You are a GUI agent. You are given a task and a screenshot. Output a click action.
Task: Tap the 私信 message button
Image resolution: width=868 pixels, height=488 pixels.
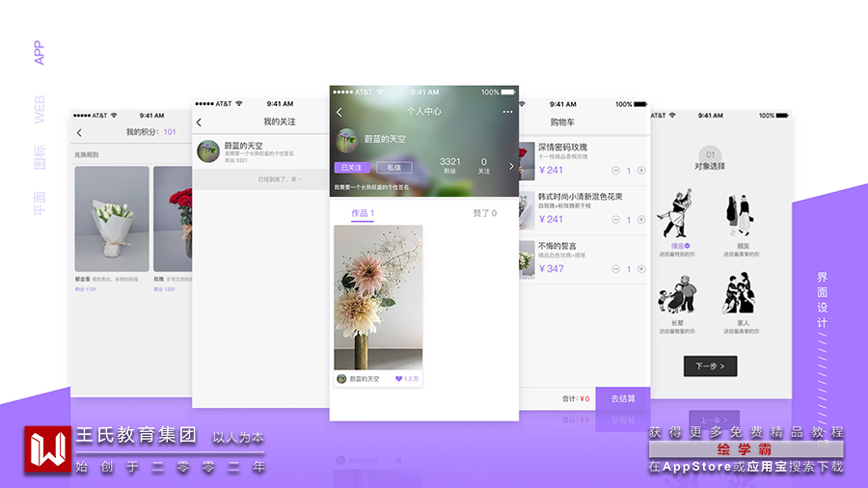[x=393, y=168]
